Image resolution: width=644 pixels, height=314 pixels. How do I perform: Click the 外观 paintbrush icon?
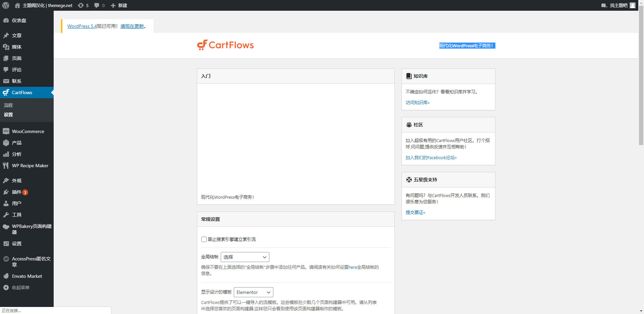coord(6,181)
